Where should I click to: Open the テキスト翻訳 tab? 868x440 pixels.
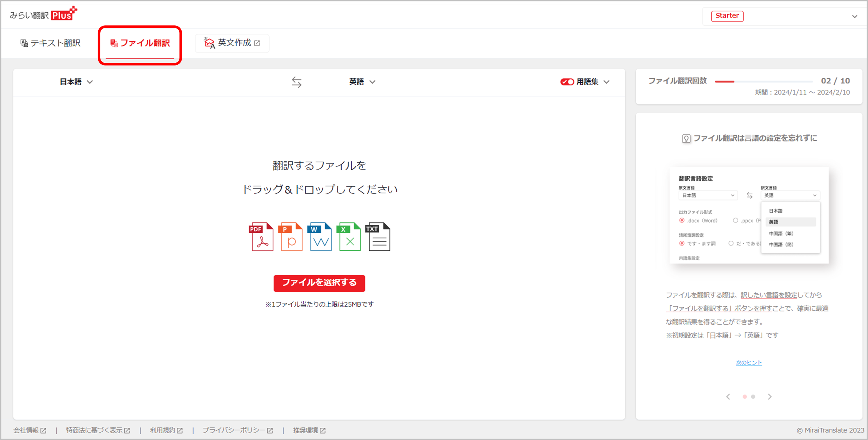(x=50, y=43)
